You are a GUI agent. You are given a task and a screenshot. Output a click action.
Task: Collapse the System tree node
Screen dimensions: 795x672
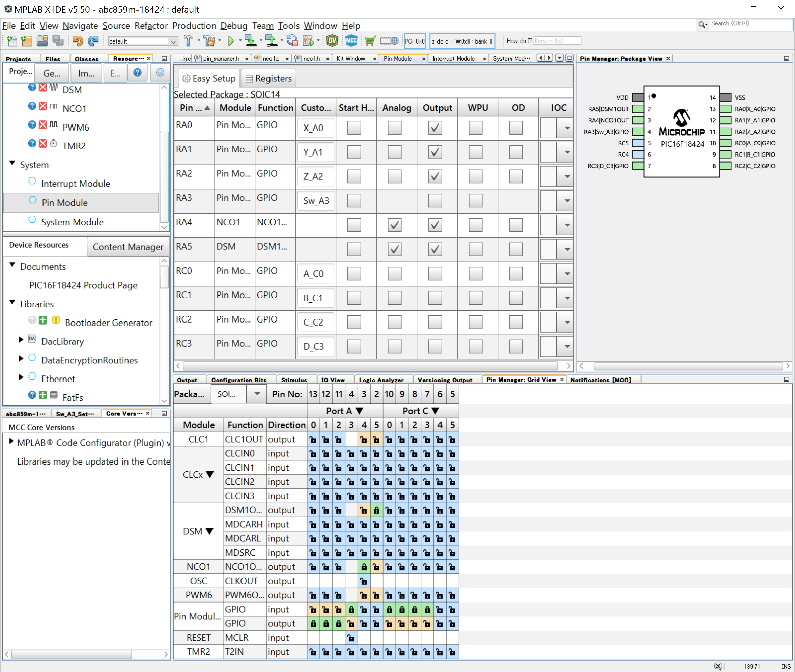tap(12, 163)
